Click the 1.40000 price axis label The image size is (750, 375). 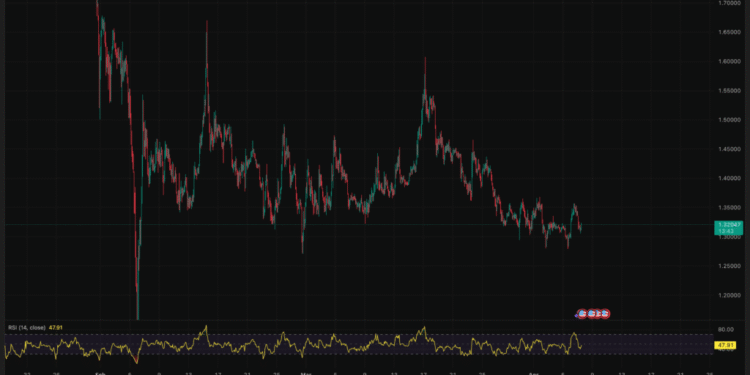(x=730, y=178)
